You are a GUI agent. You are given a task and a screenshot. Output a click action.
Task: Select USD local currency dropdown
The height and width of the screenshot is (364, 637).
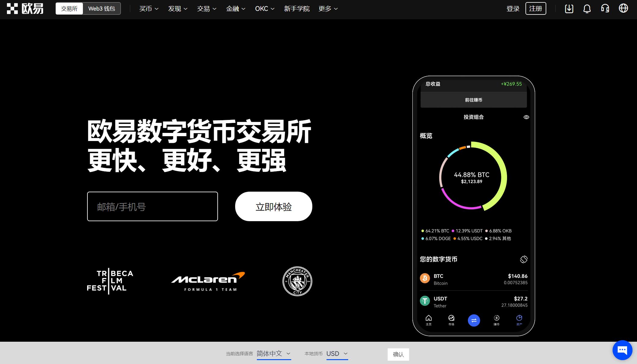337,354
